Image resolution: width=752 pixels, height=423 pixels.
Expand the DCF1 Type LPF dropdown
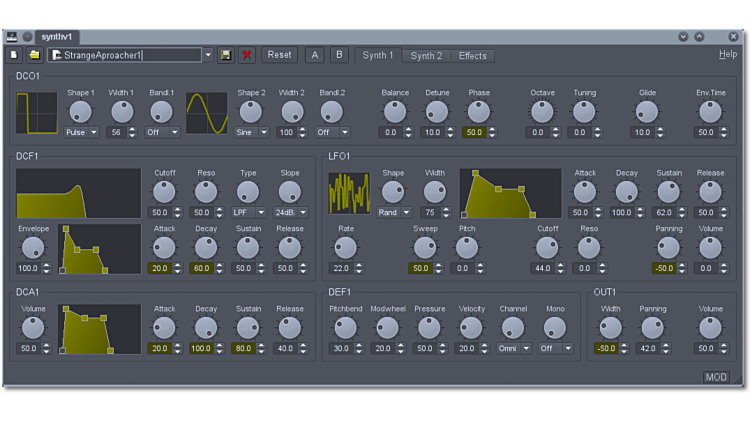click(247, 212)
